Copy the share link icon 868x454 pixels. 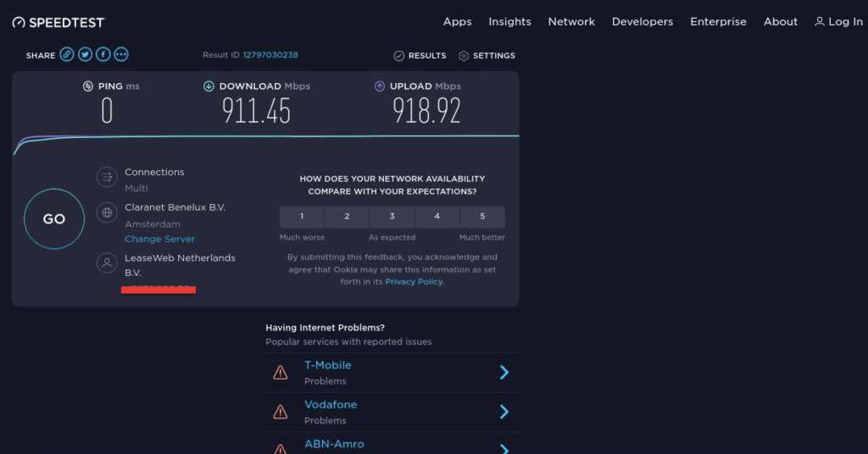pyautogui.click(x=67, y=54)
